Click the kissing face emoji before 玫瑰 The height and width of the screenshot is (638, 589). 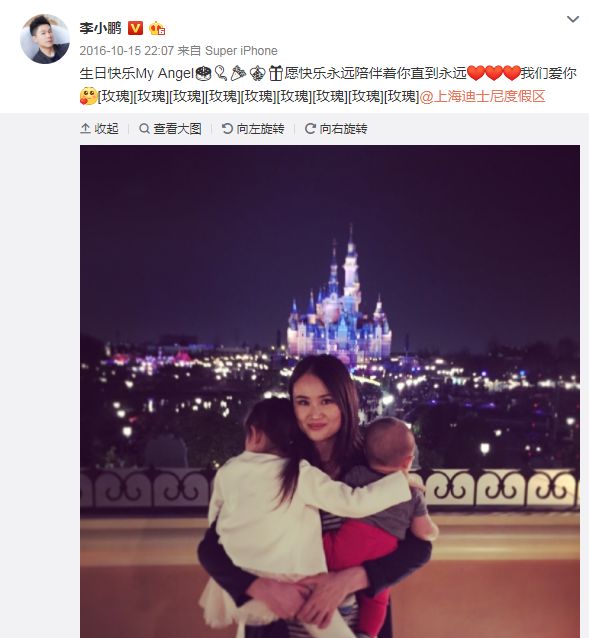(x=89, y=96)
